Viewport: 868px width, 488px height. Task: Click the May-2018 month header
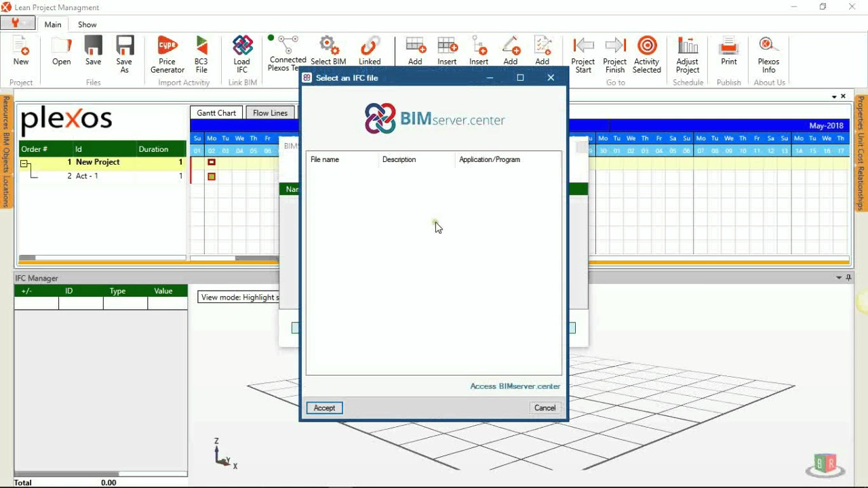pyautogui.click(x=826, y=126)
